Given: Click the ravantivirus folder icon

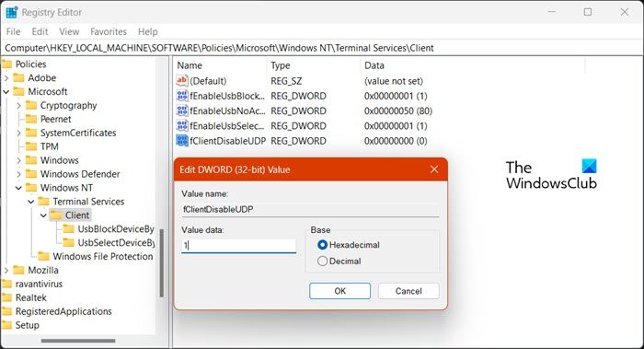Looking at the screenshot, I should (x=6, y=284).
